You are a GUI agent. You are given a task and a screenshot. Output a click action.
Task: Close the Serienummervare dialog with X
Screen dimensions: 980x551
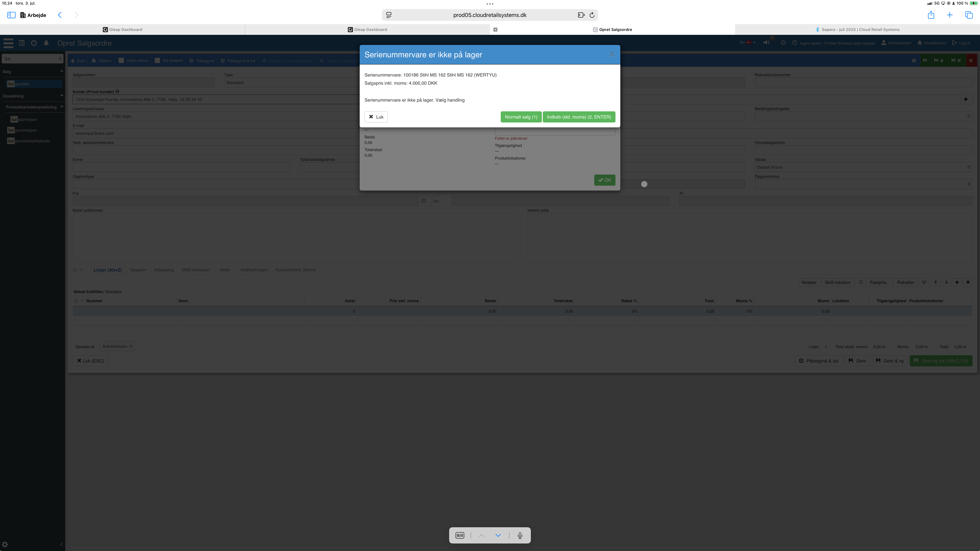[611, 54]
